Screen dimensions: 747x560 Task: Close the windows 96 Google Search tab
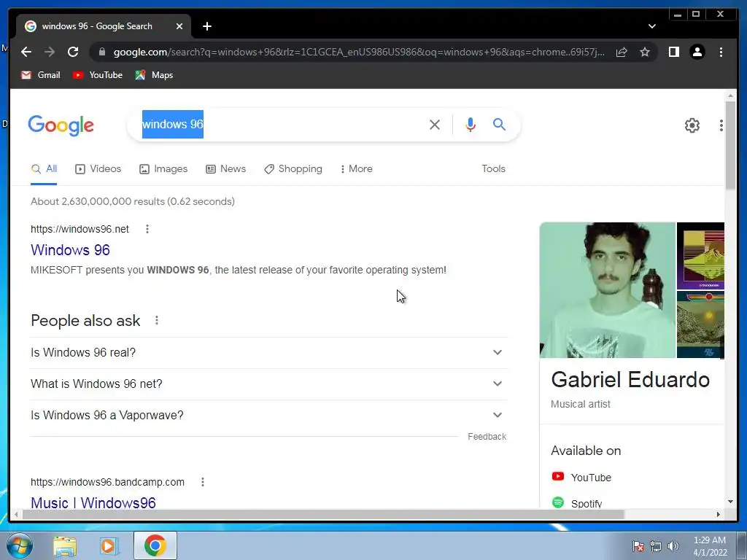coord(179,26)
